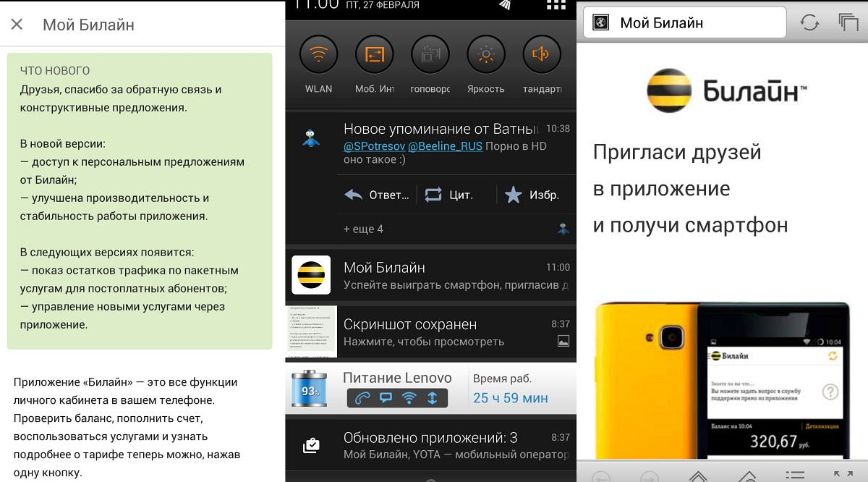
Task: Tap the Beeline app icon in the notifications
Action: coord(311,275)
